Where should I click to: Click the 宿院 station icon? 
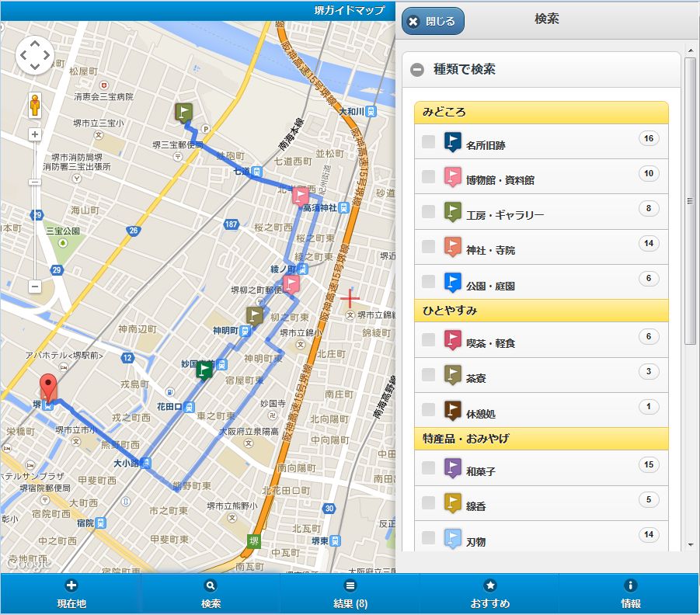tap(101, 523)
